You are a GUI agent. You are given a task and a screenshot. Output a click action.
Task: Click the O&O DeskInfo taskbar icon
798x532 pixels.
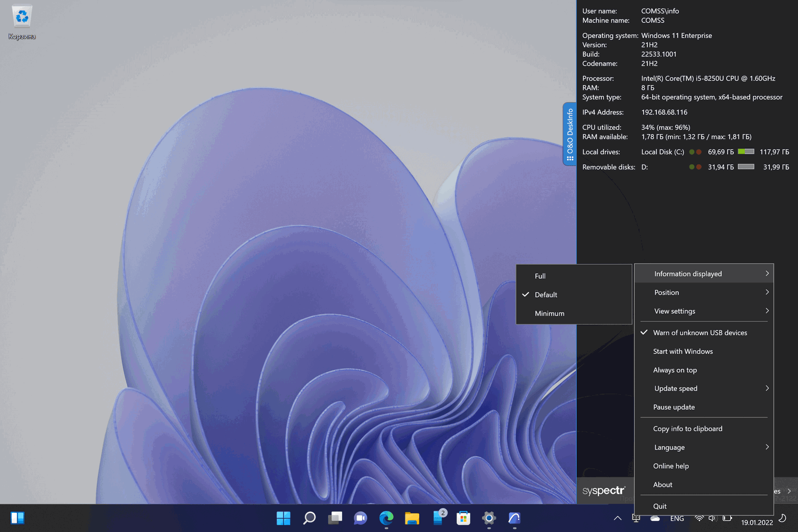click(x=514, y=518)
